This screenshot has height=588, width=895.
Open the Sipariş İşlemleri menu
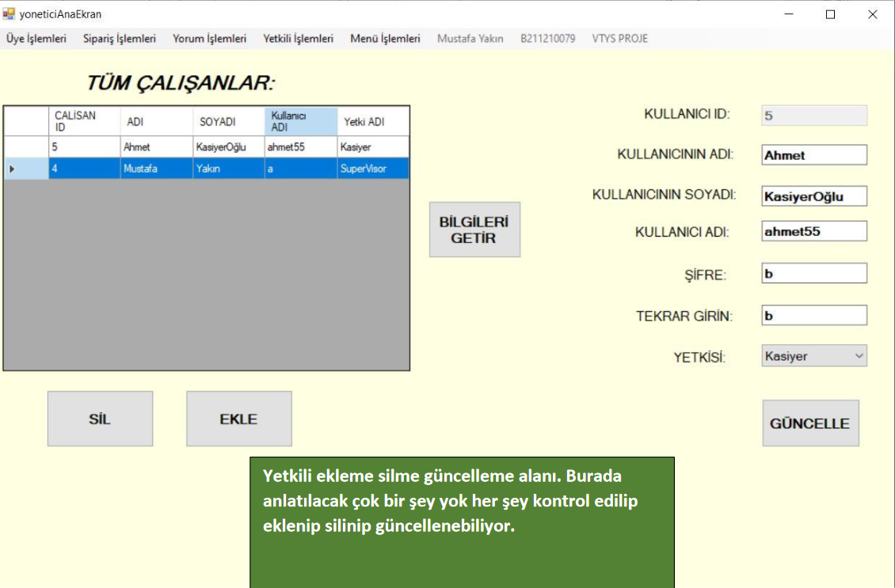click(x=120, y=38)
